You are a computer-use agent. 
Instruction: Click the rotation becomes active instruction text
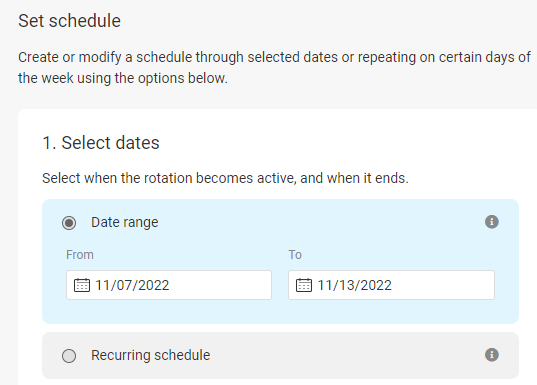pyautogui.click(x=225, y=178)
